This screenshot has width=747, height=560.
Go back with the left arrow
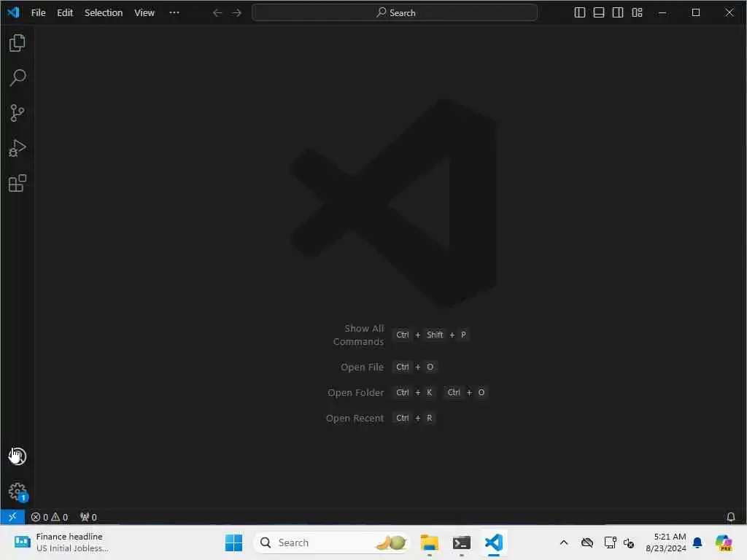coord(217,13)
